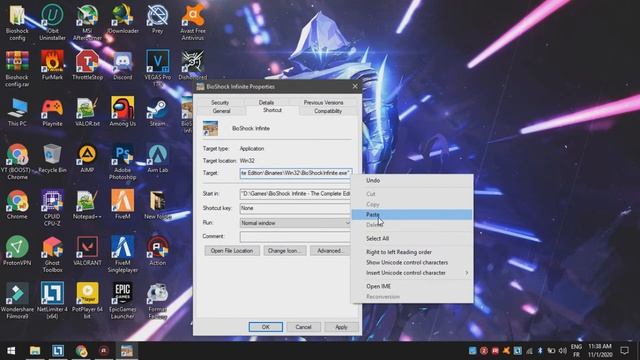Open the Run window mode dropdown
640x360 pixels.
pyautogui.click(x=296, y=223)
